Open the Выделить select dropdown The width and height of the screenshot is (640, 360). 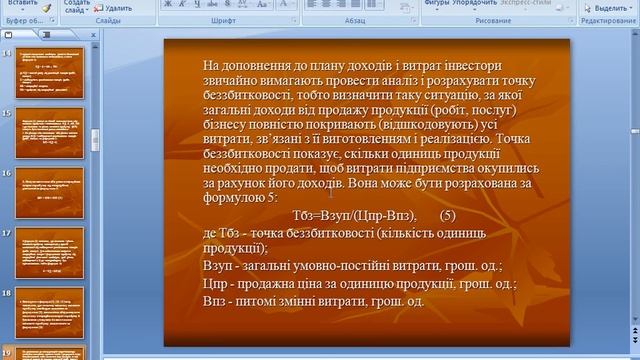point(608,8)
